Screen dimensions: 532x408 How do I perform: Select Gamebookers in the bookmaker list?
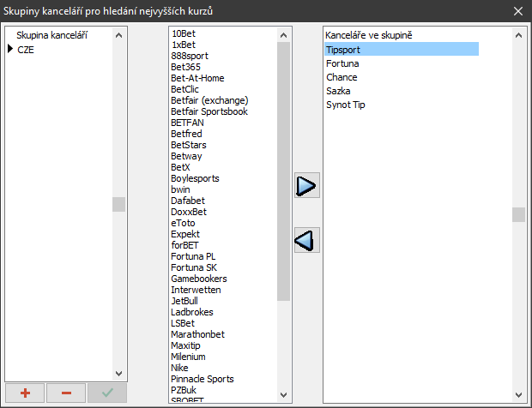pyautogui.click(x=199, y=279)
